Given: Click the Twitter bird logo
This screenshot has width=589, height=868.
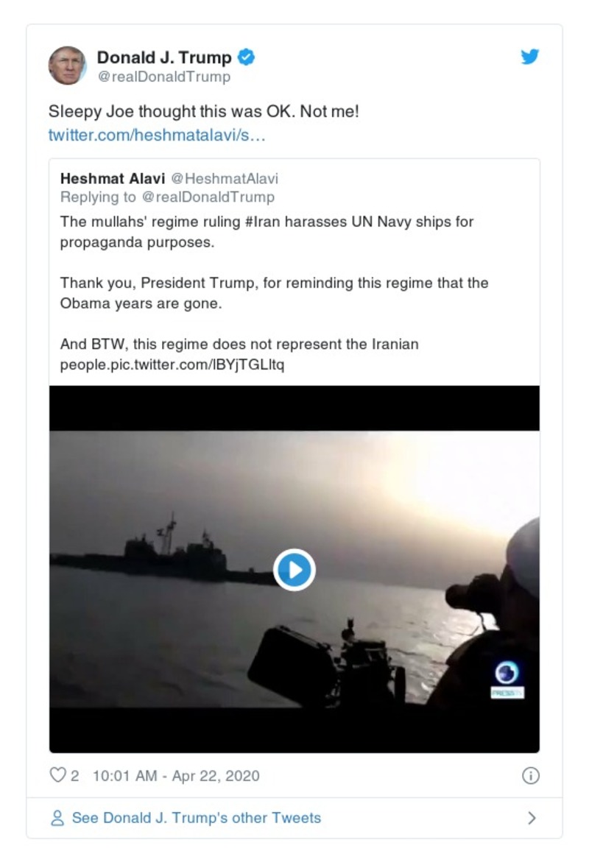Looking at the screenshot, I should [x=530, y=57].
